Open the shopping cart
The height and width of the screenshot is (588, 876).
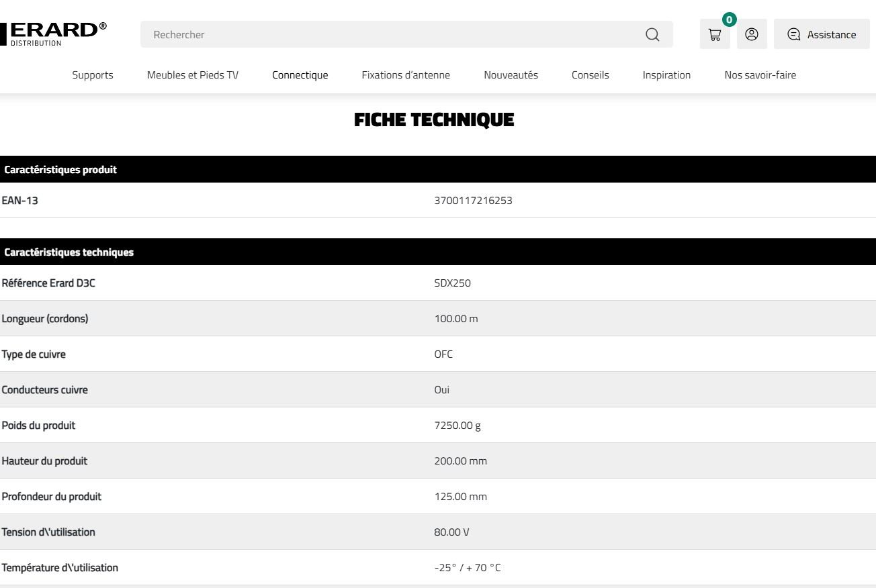click(715, 35)
